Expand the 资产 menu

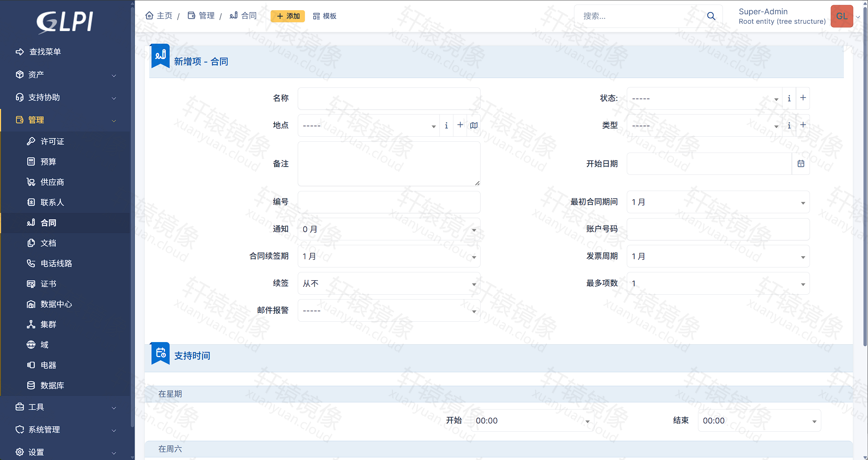pos(65,75)
